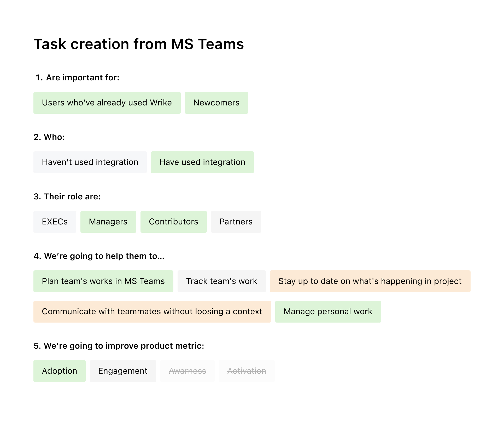The width and height of the screenshot is (504, 428).
Task: Click the Contributors role chip
Action: point(173,222)
